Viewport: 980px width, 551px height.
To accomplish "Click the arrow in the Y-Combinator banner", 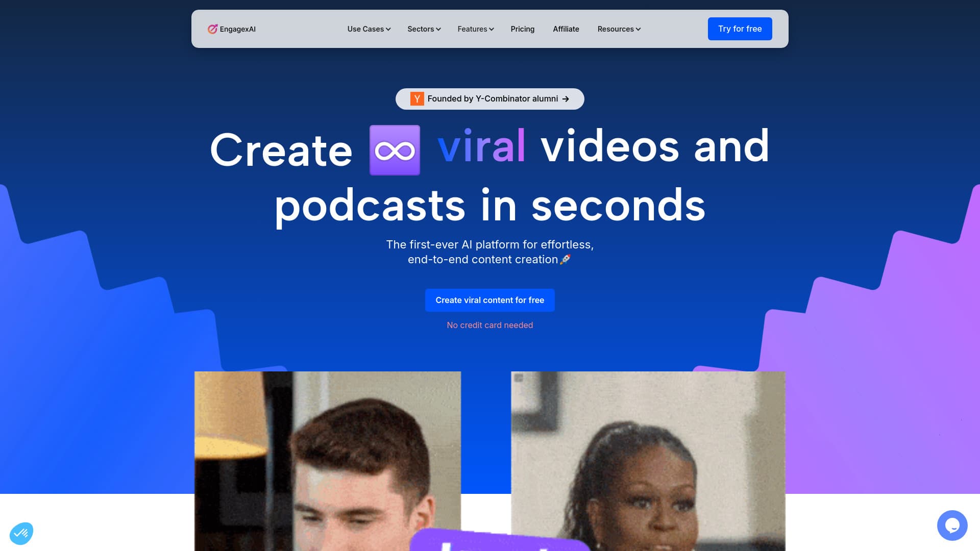I will (x=566, y=99).
